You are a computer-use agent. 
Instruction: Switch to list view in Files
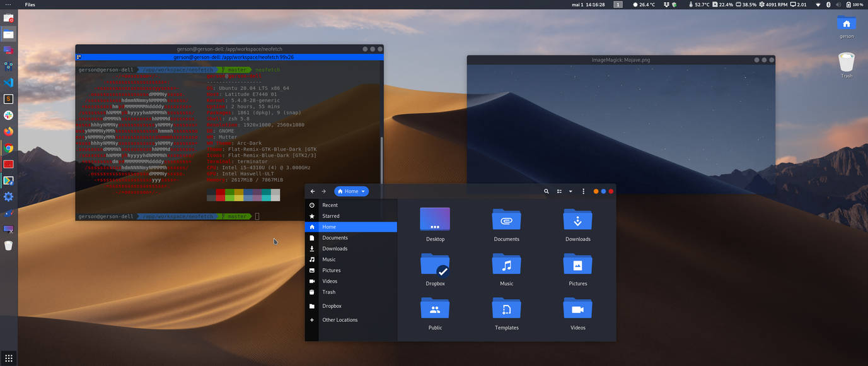[558, 191]
